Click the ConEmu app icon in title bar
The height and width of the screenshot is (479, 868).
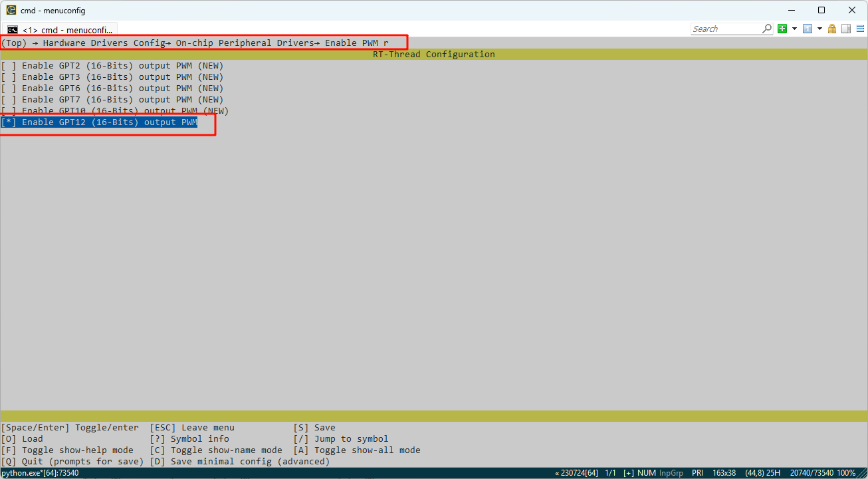point(11,10)
